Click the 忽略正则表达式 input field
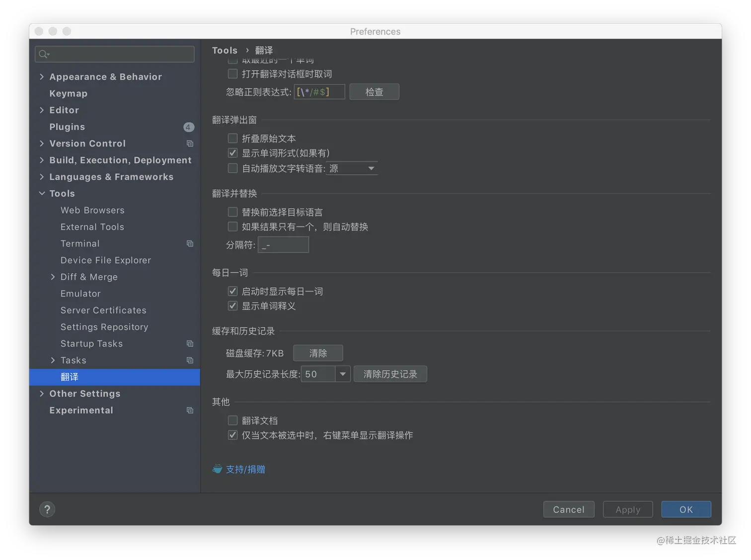751x560 pixels. (319, 92)
